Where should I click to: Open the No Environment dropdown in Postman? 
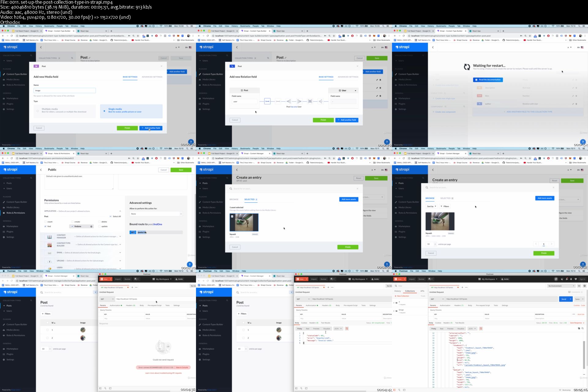tap(561, 286)
